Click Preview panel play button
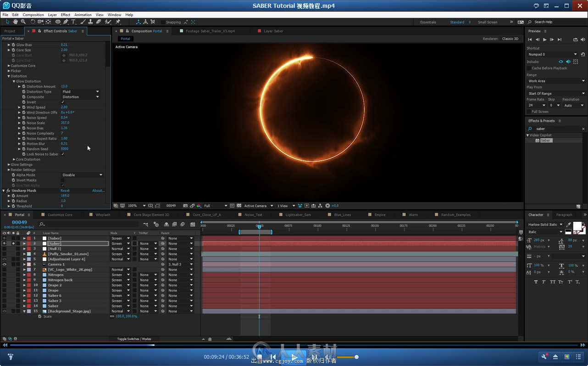 click(544, 39)
